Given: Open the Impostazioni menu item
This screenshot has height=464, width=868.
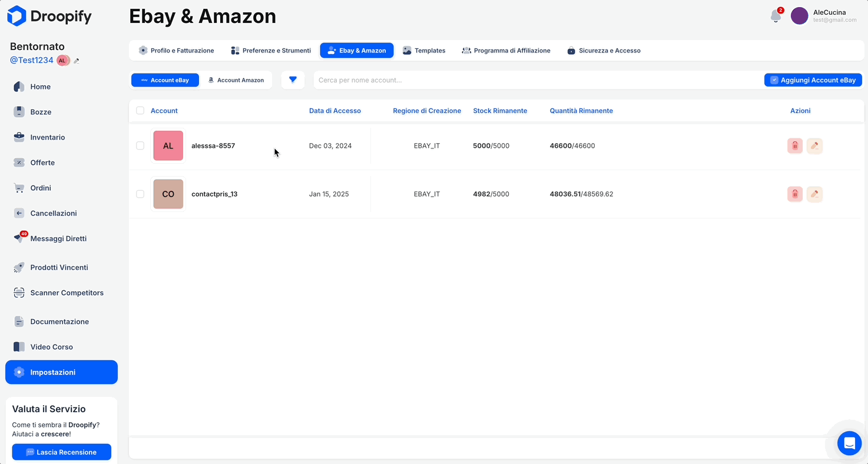Looking at the screenshot, I should pos(61,372).
